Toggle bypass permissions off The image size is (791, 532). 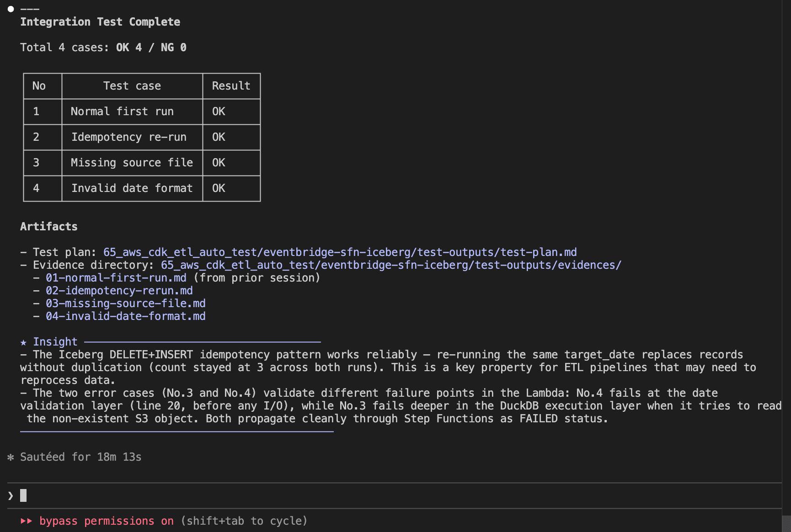coord(106,521)
